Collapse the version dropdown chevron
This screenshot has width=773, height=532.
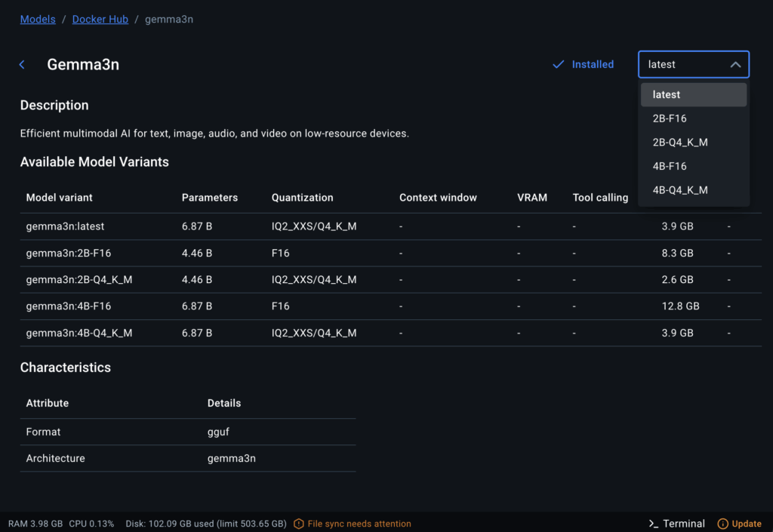[x=735, y=65]
